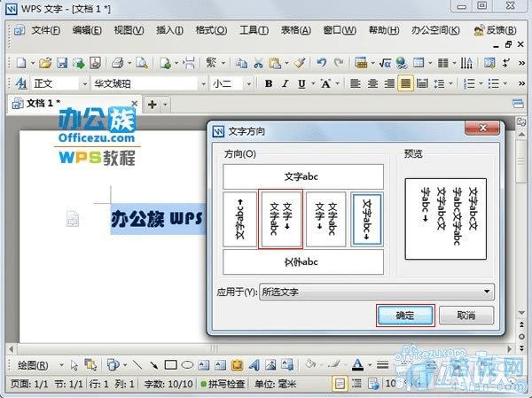Image resolution: width=532 pixels, height=398 pixels.
Task: Select the bottom flipped text direction option
Action: click(x=303, y=262)
